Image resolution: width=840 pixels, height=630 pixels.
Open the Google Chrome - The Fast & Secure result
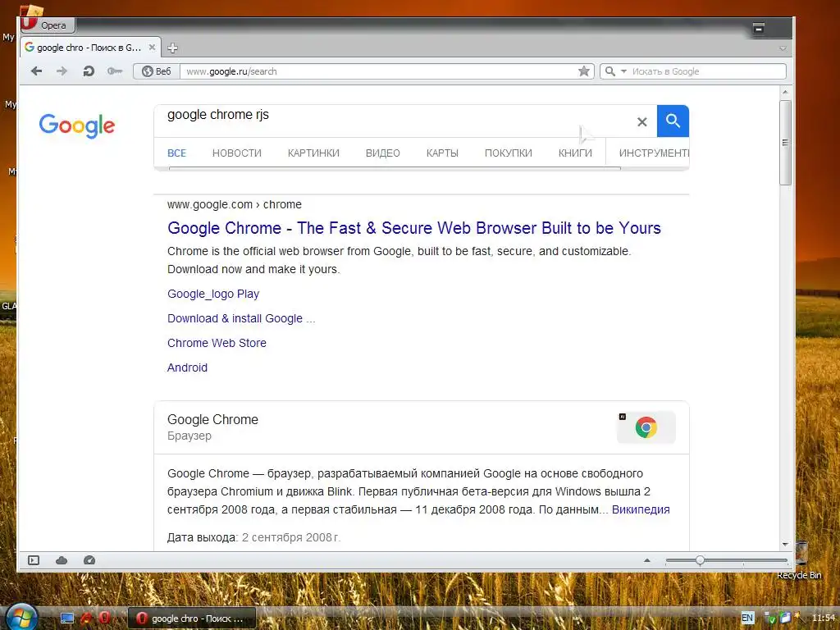(414, 228)
